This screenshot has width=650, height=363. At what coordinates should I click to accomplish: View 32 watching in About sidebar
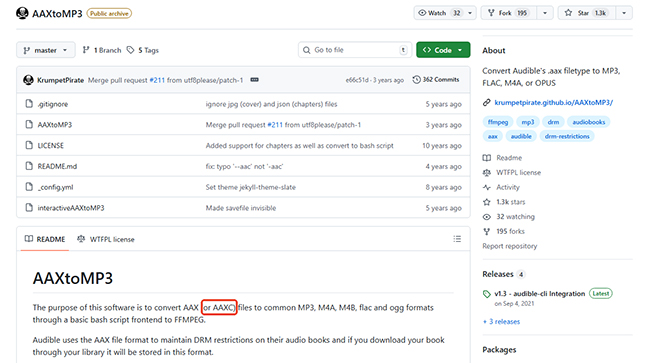pos(509,217)
